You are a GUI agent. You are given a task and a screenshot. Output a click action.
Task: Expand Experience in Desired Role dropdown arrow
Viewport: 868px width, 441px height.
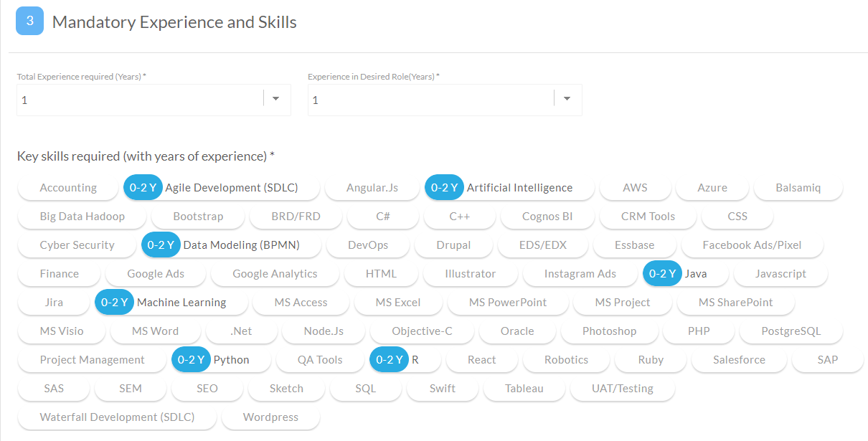[567, 99]
